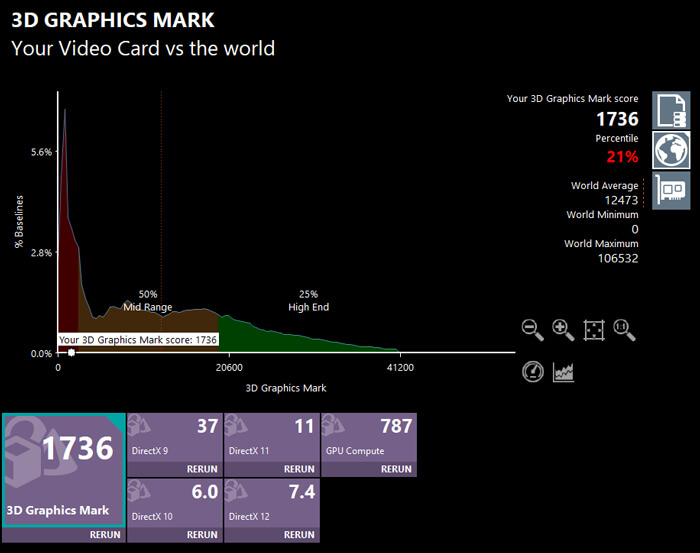Switch to the gauge view icon
Image resolution: width=700 pixels, height=553 pixels.
click(x=533, y=371)
